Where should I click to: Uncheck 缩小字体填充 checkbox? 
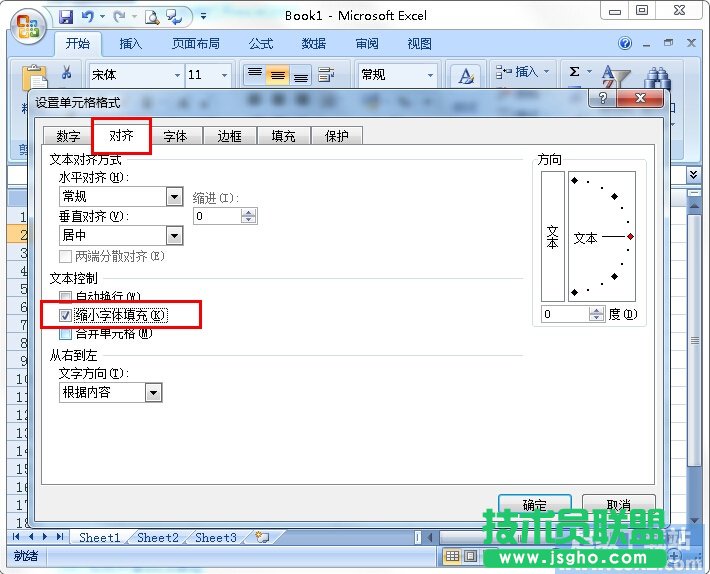coord(66,315)
